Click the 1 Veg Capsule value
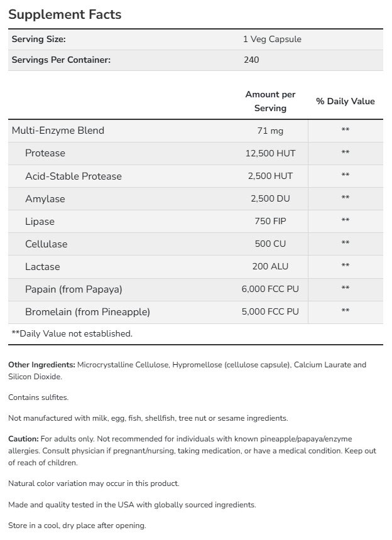The image size is (392, 540). tap(272, 39)
